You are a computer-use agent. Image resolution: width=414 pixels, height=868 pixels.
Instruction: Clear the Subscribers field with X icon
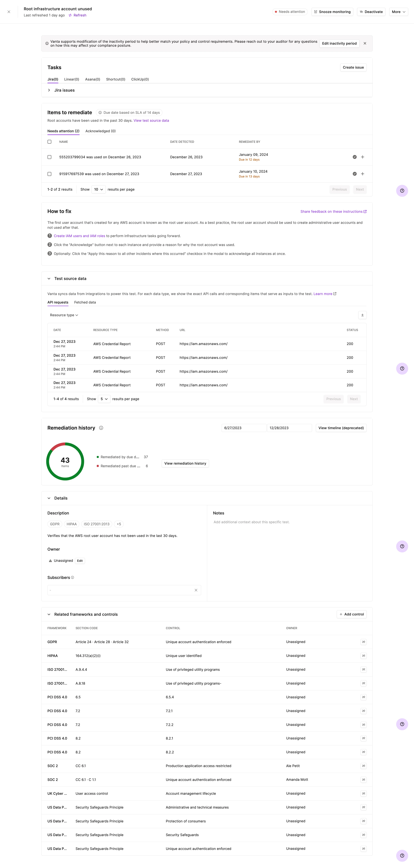[x=196, y=590]
